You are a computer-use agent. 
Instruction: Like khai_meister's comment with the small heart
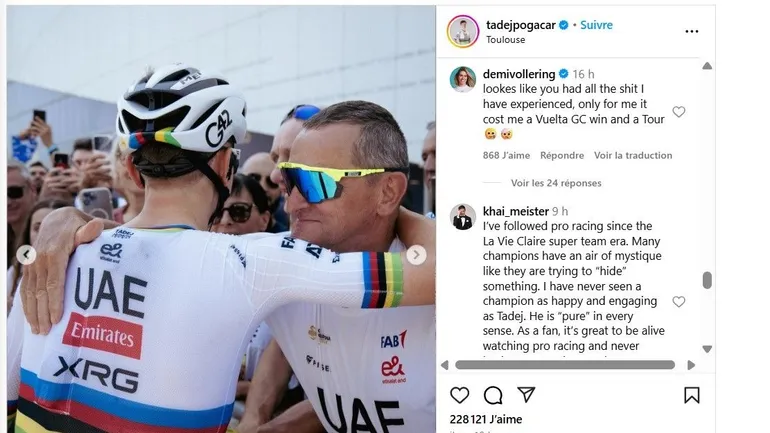[679, 301]
